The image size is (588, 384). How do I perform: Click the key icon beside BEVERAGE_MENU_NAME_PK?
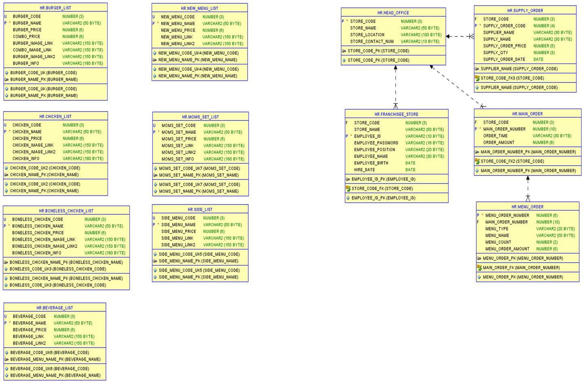[6, 359]
